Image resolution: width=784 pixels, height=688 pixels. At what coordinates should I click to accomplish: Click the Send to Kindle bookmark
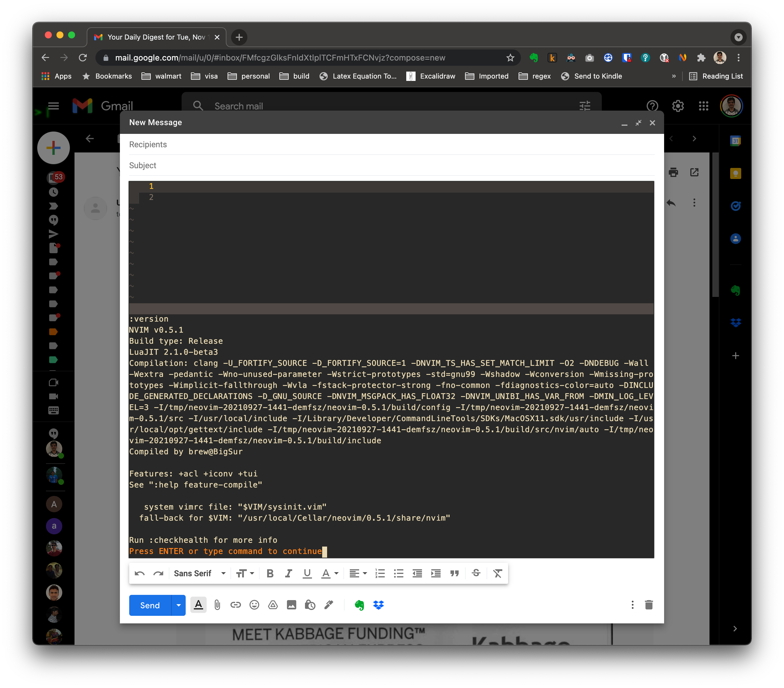591,76
